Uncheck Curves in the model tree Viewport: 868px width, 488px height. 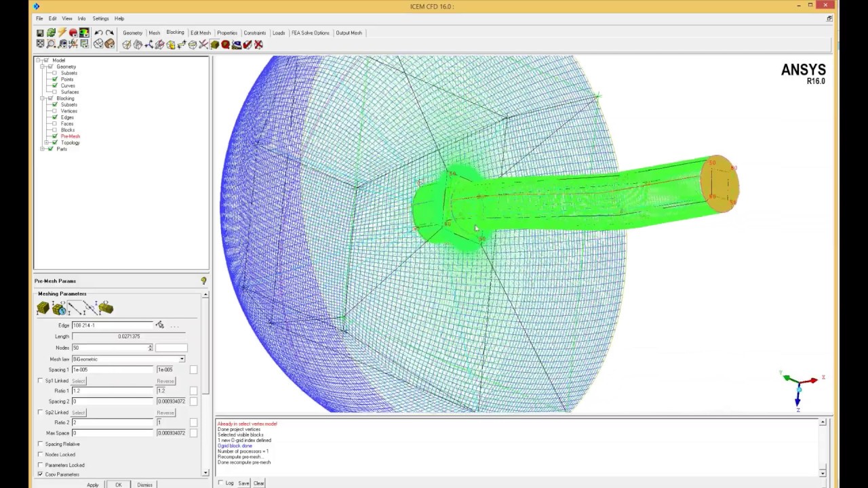click(x=55, y=85)
